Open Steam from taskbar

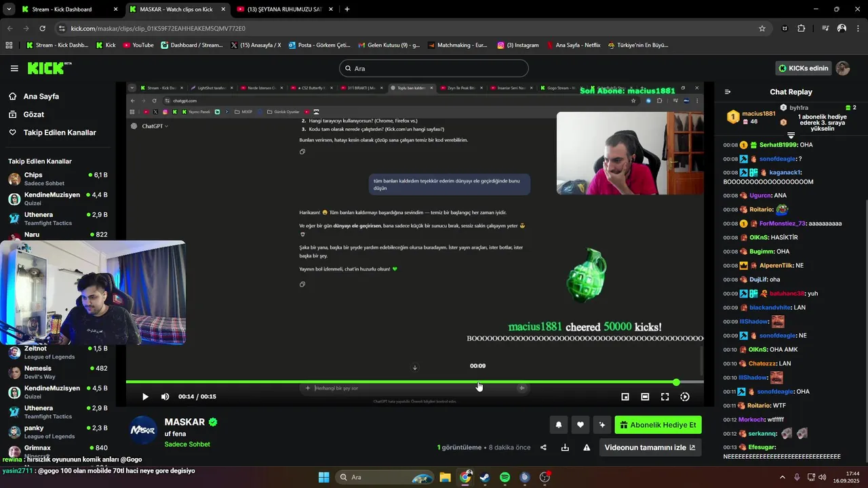pos(485,477)
